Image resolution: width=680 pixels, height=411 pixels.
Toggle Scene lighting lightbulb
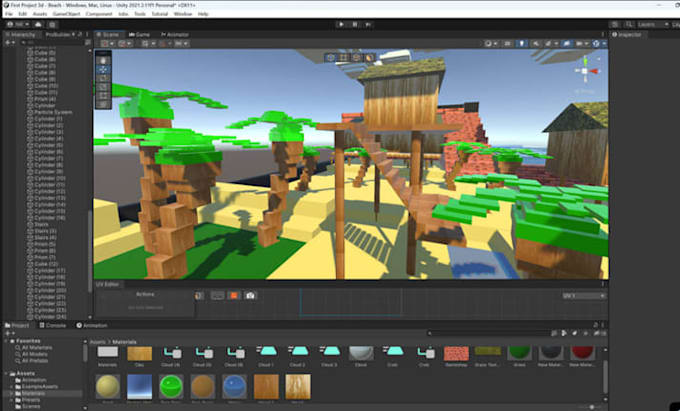522,43
